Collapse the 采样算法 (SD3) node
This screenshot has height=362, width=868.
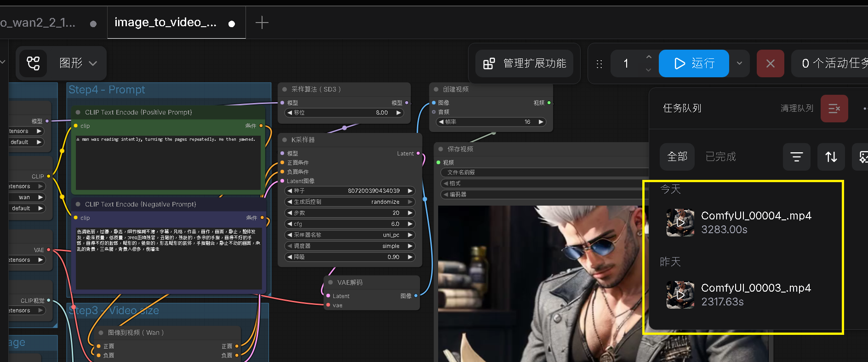[285, 89]
